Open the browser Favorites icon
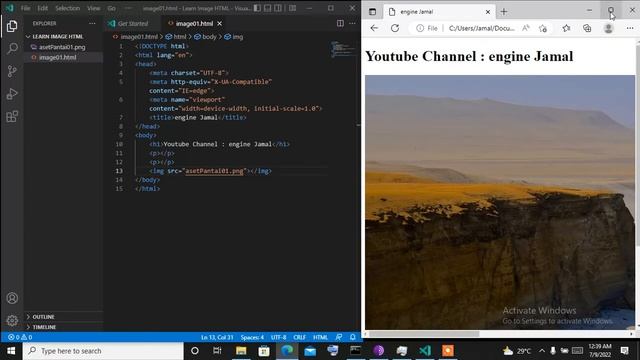The height and width of the screenshot is (360, 640). tap(566, 28)
